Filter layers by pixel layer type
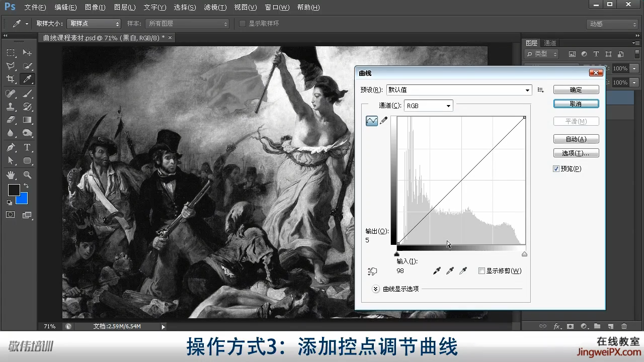The image size is (644, 362). tap(572, 54)
